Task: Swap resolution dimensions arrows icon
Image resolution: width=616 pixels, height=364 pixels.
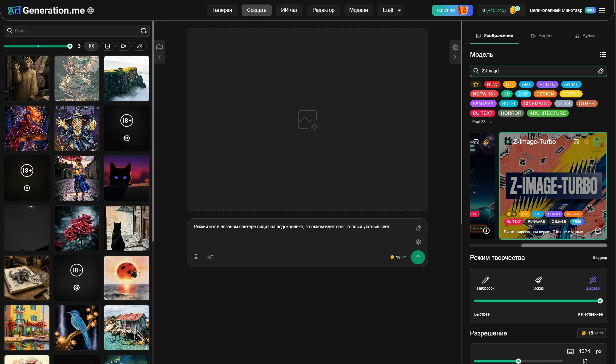Action: [x=585, y=361]
